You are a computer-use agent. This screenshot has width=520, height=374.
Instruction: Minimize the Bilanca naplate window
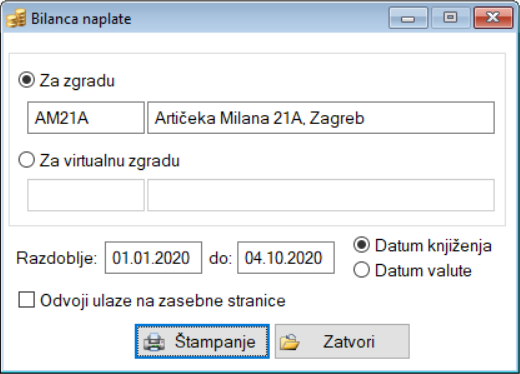[x=408, y=18]
